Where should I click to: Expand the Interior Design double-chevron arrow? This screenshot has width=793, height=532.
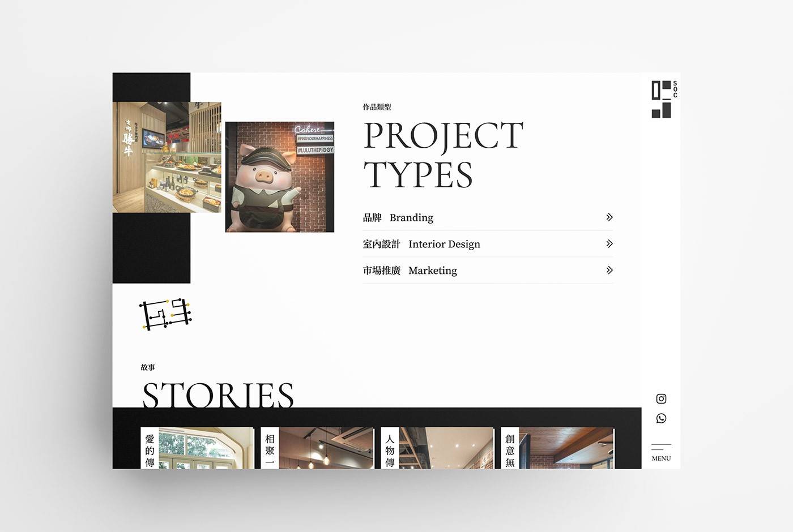pyautogui.click(x=609, y=244)
